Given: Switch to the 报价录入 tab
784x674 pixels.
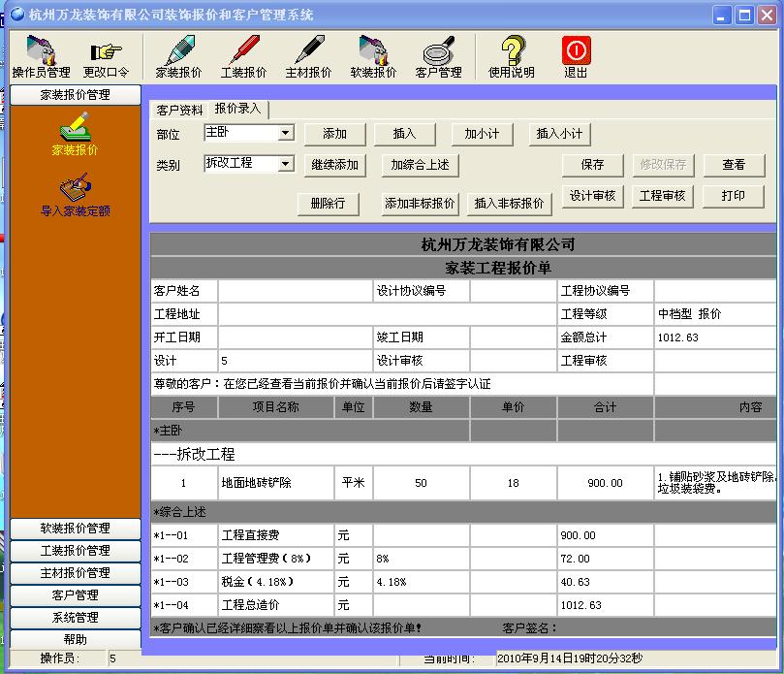Looking at the screenshot, I should [238, 109].
